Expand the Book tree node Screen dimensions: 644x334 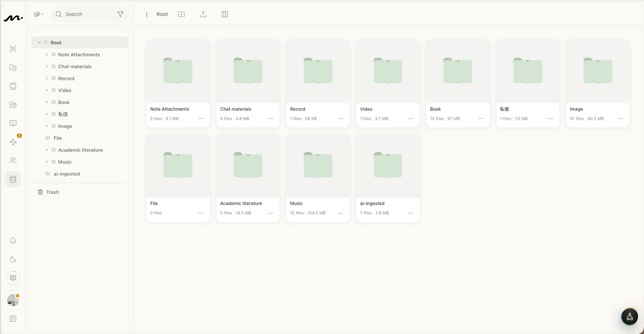click(x=47, y=102)
